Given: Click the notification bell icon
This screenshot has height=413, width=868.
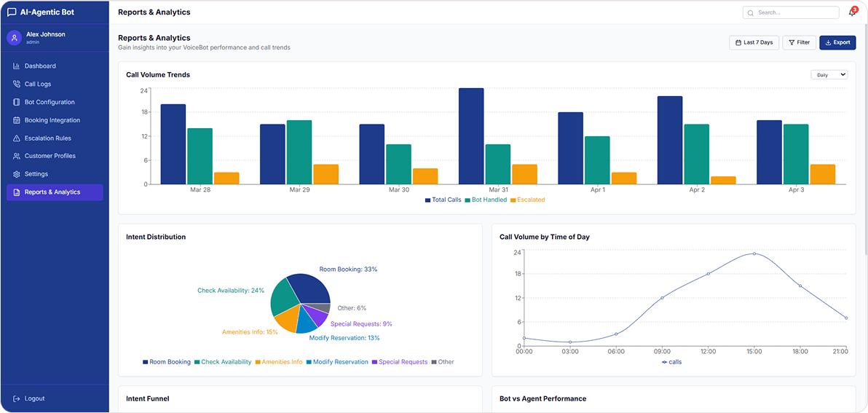Looking at the screenshot, I should [x=852, y=12].
